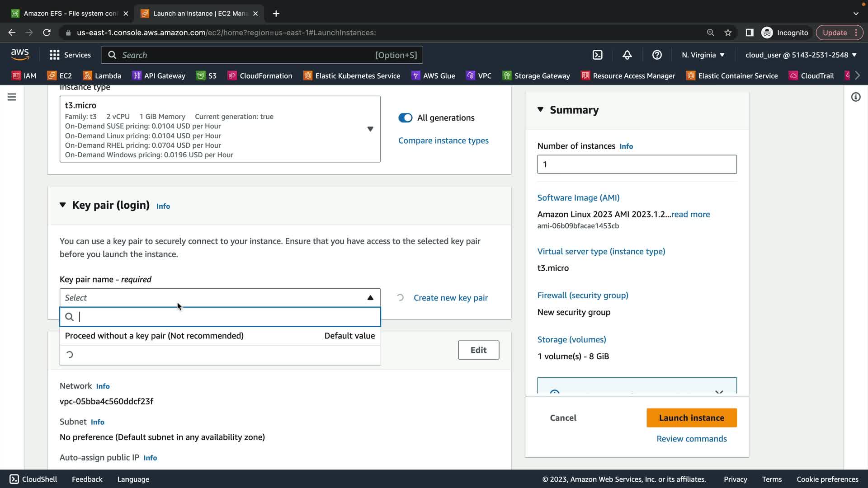Open the Services grid menu
The width and height of the screenshot is (868, 488).
(x=70, y=55)
